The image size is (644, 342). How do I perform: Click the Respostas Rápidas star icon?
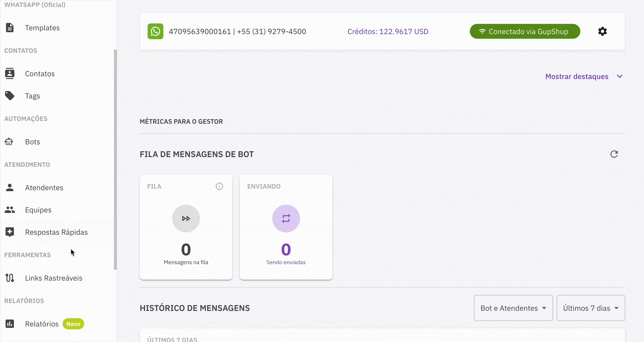click(x=10, y=232)
